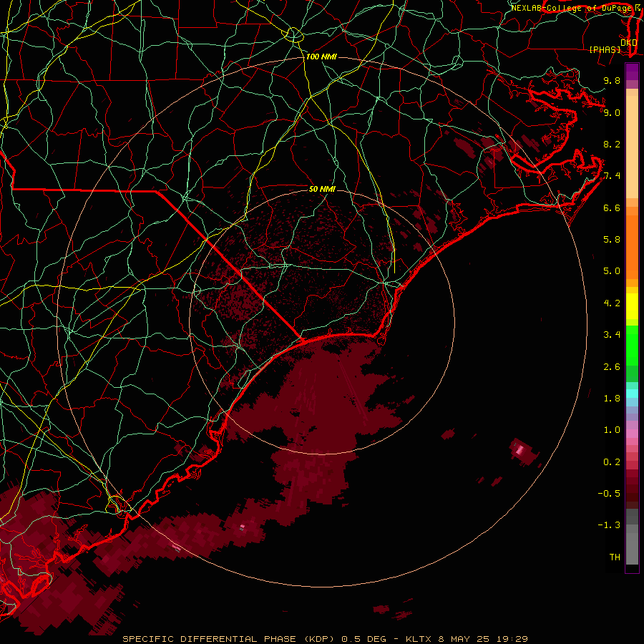Click the 50 NMI range ring label
The image size is (644, 644).
point(322,189)
